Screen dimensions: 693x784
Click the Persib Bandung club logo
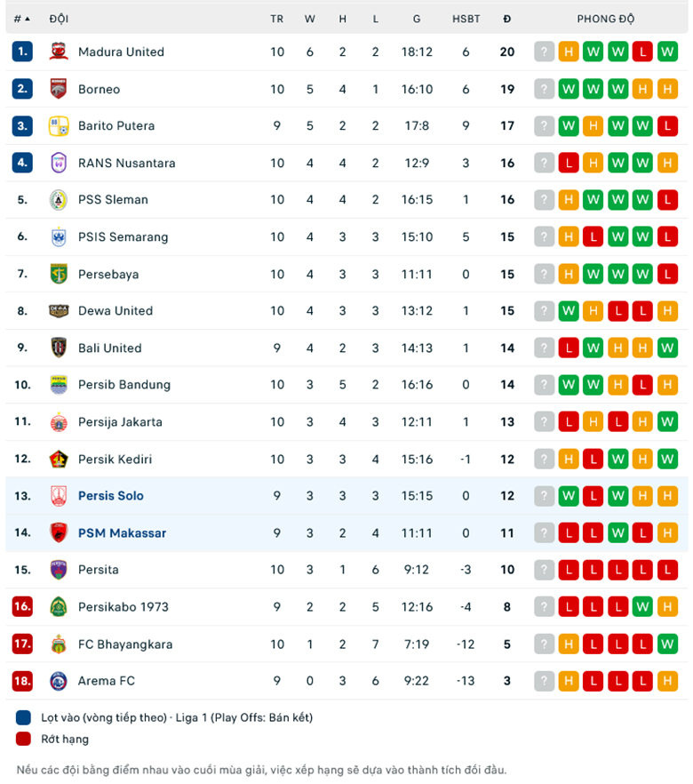click(x=59, y=385)
